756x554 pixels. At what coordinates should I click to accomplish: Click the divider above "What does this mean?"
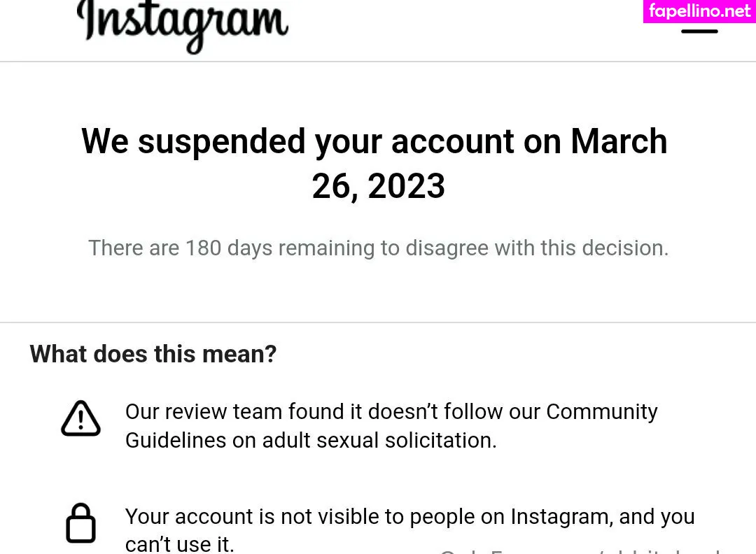click(x=378, y=322)
